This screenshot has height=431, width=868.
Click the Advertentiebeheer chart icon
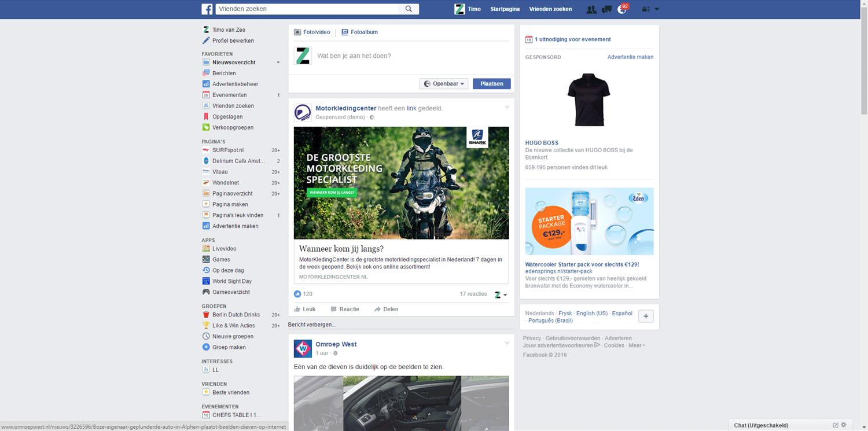pos(206,84)
